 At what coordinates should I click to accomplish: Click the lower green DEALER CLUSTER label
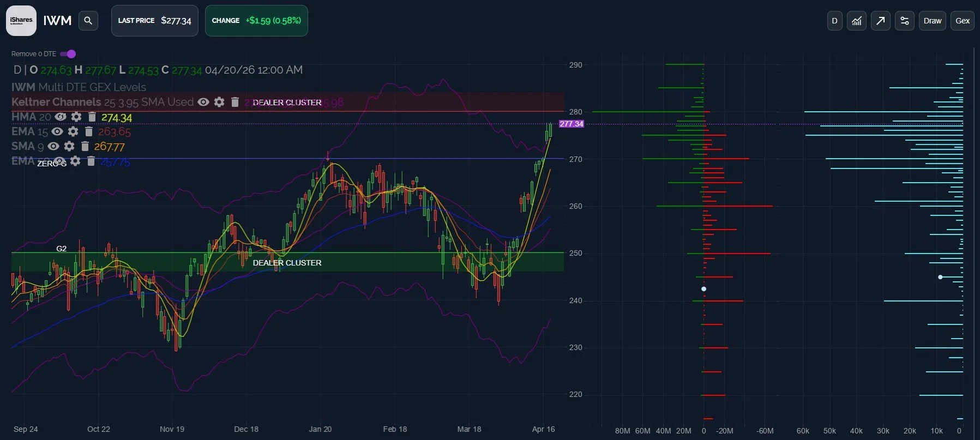tap(287, 263)
